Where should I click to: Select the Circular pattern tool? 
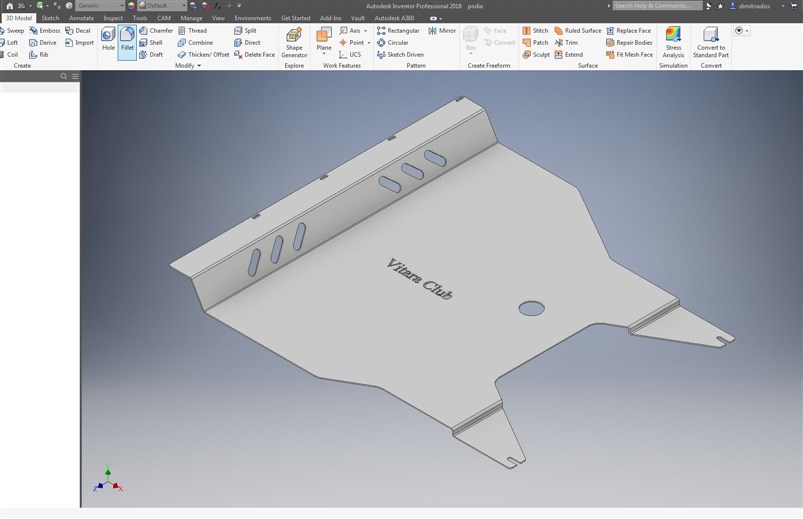[x=392, y=43]
